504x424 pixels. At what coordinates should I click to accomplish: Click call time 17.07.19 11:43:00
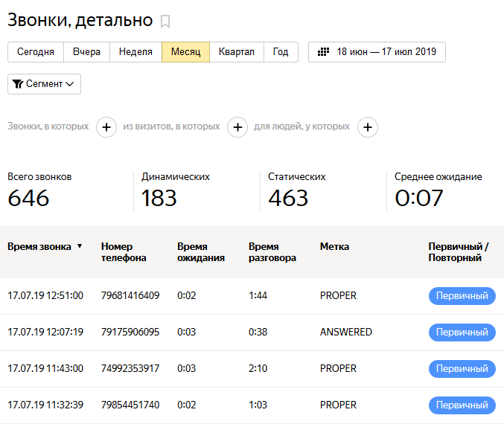coord(45,368)
